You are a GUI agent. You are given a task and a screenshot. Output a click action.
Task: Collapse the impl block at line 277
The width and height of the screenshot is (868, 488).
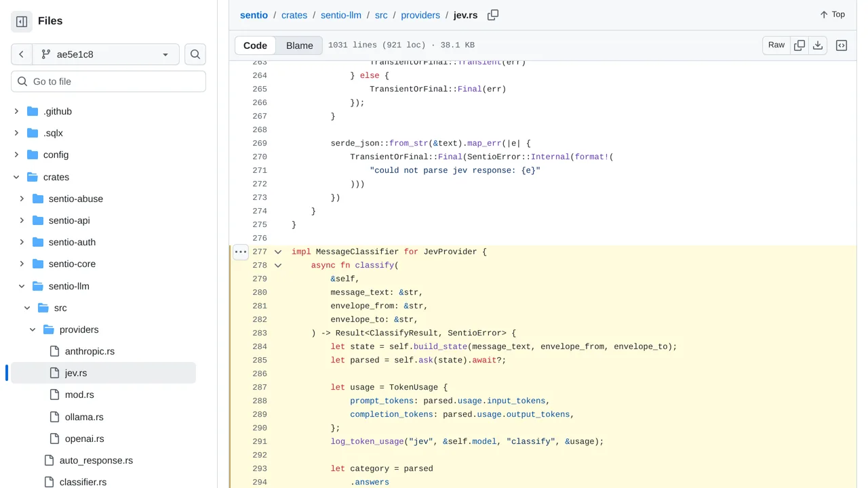pyautogui.click(x=278, y=251)
